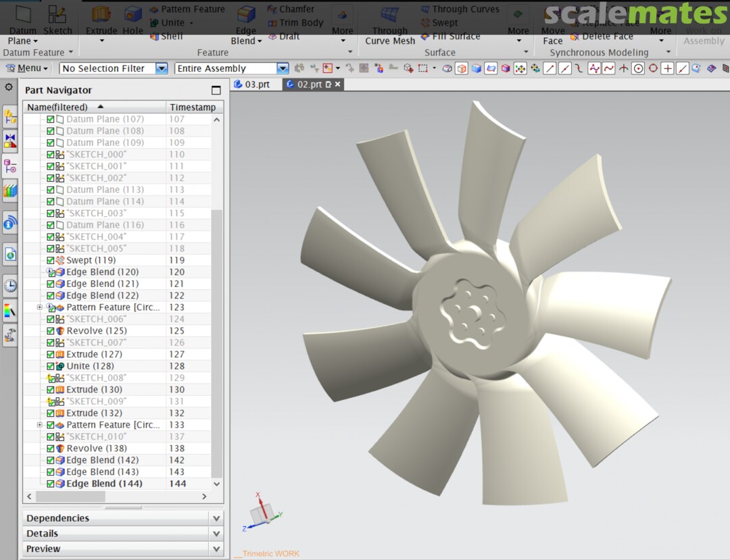This screenshot has width=730, height=560.
Task: Click the Part Navigator vertical scrollbar
Action: (x=217, y=338)
